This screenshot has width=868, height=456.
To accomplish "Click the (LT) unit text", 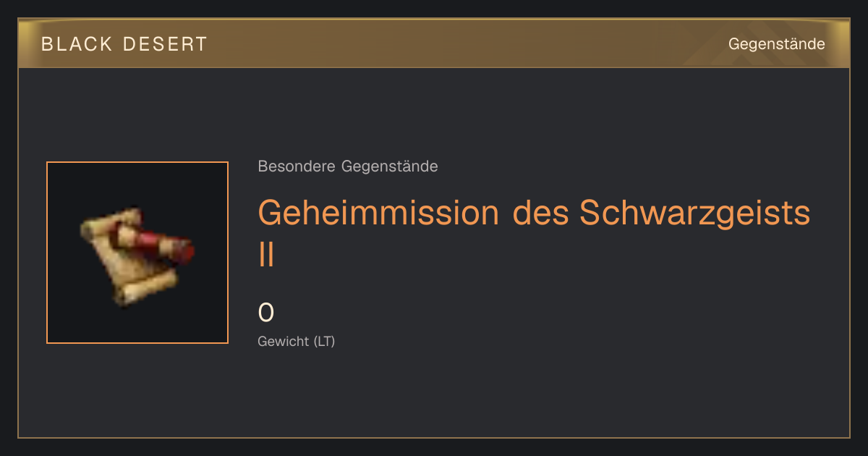I will (x=324, y=342).
